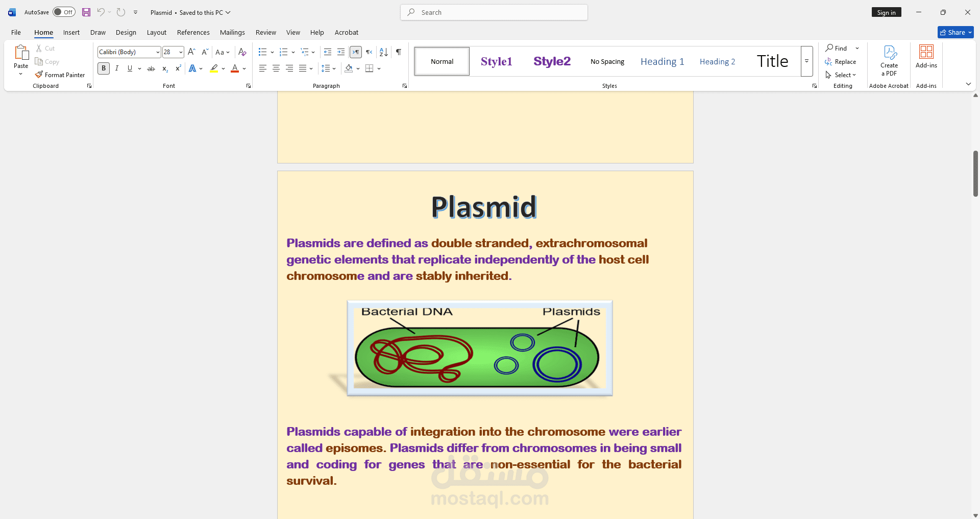
Task: Apply superscript formatting
Action: tap(178, 68)
